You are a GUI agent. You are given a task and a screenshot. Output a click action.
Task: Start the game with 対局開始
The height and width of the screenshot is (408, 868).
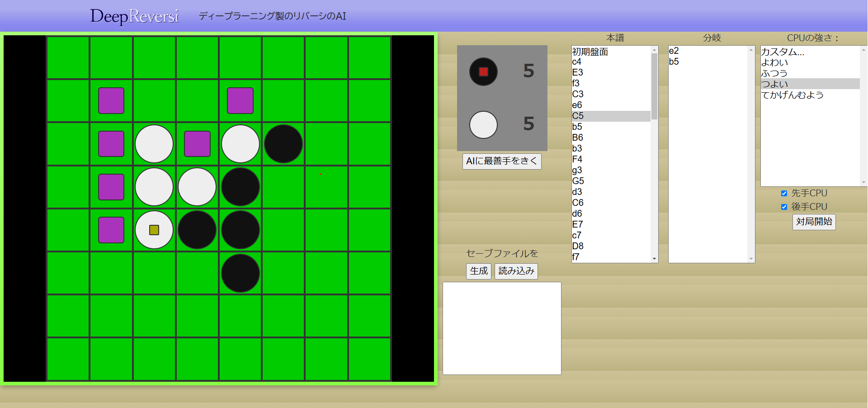(814, 222)
